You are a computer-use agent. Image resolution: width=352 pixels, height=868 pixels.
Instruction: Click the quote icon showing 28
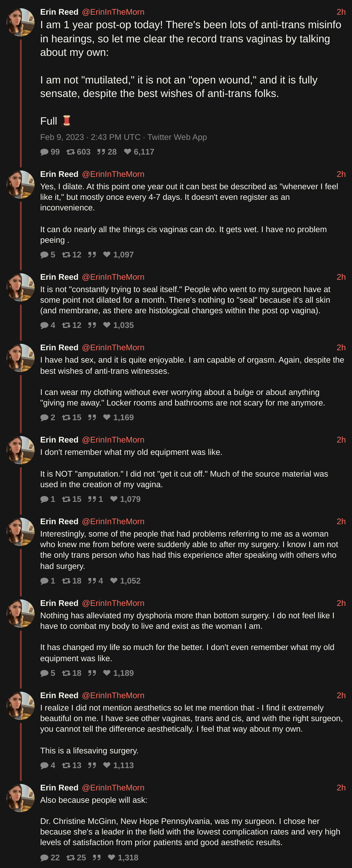(101, 152)
